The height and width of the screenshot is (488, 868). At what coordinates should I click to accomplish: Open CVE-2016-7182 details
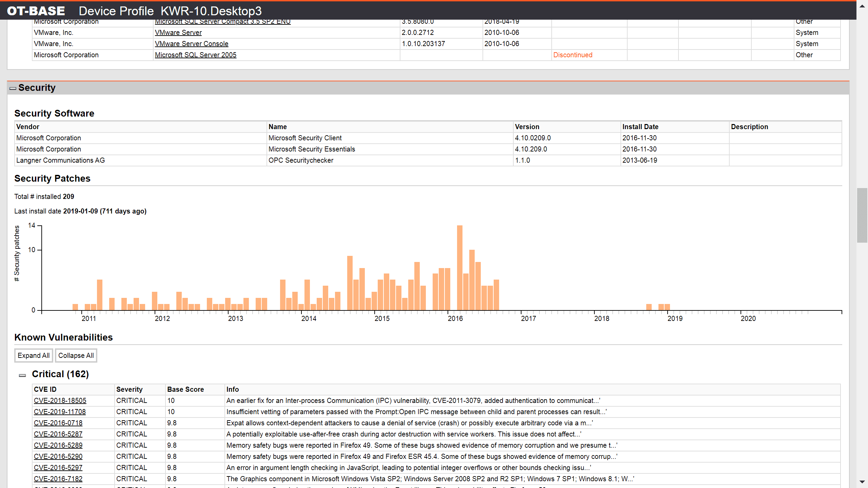click(x=58, y=479)
